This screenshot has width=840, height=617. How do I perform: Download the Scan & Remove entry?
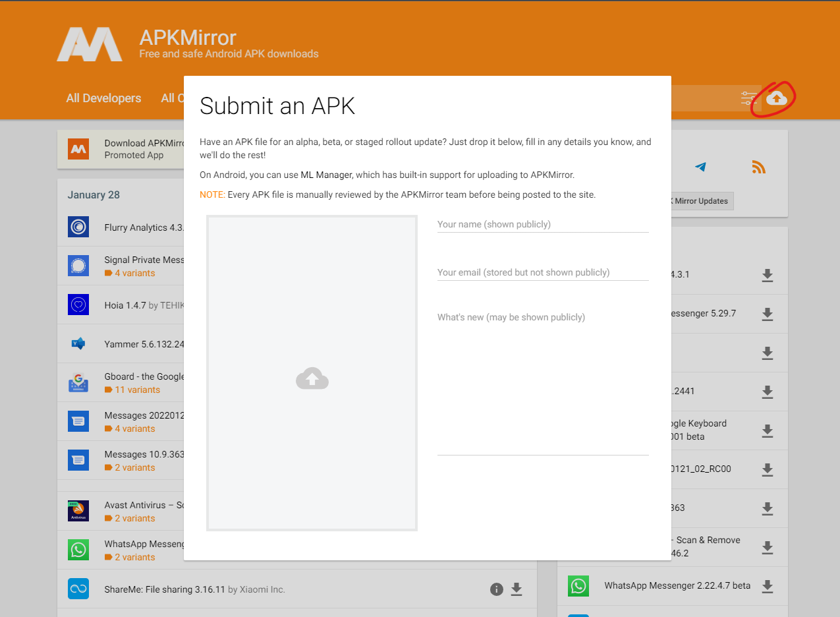768,547
